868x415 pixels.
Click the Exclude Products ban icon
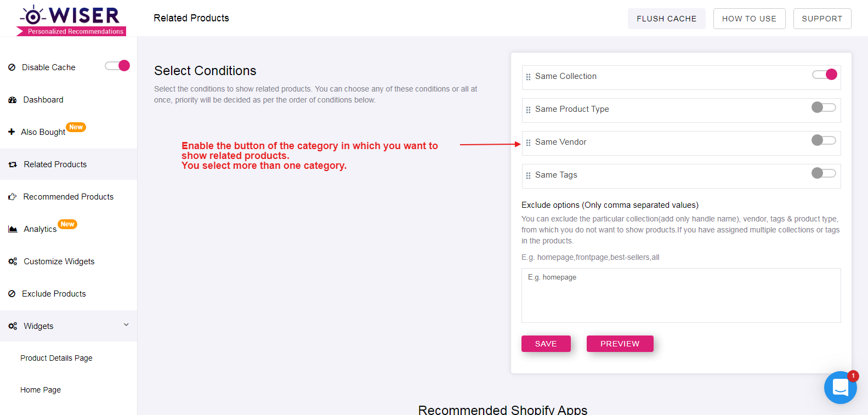[x=12, y=294]
